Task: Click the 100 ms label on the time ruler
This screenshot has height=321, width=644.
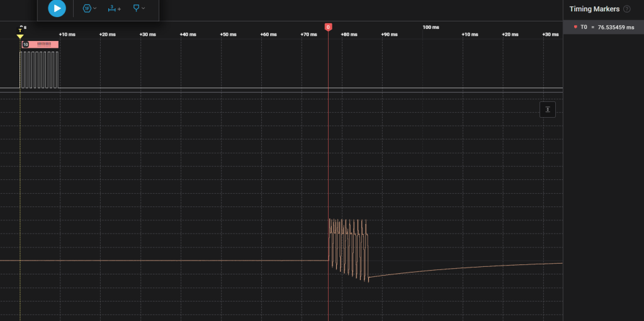Action: coord(431,27)
